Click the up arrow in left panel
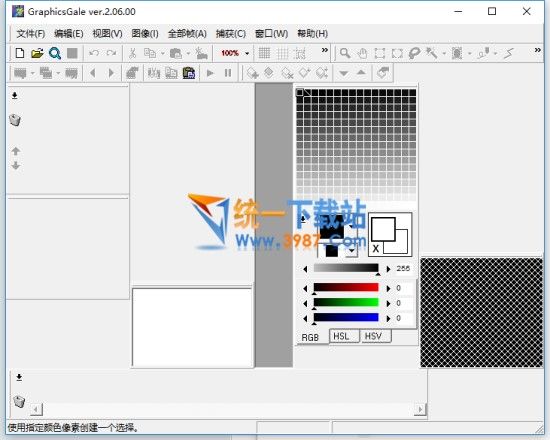This screenshot has height=440, width=550. click(x=15, y=151)
